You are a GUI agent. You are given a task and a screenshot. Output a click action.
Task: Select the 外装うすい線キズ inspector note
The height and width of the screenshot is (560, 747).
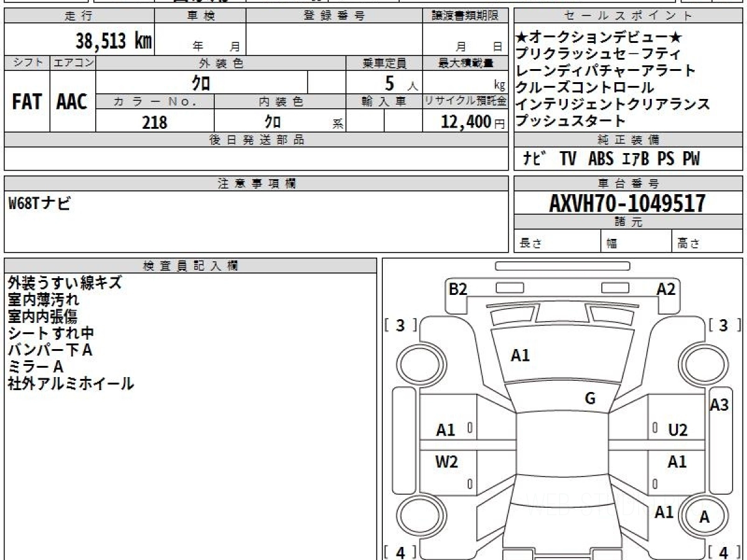click(64, 282)
